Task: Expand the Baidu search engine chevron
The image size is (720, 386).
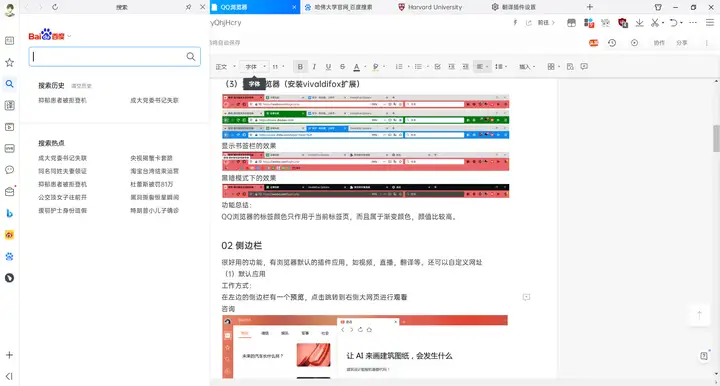Action: 69,36
